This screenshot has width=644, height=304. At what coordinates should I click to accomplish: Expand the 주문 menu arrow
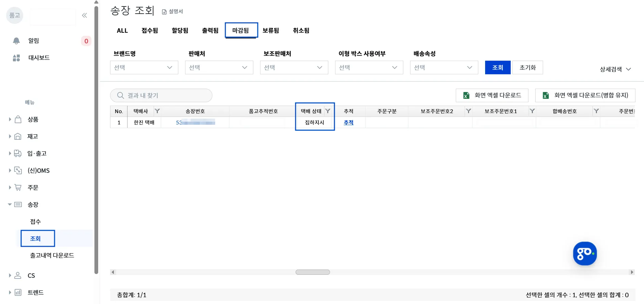(10, 187)
